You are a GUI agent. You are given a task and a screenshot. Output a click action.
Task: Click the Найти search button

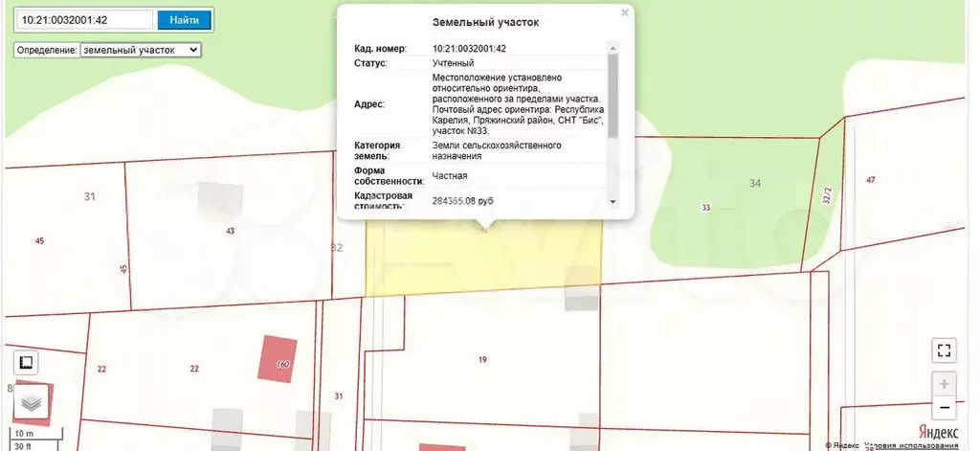tap(185, 20)
